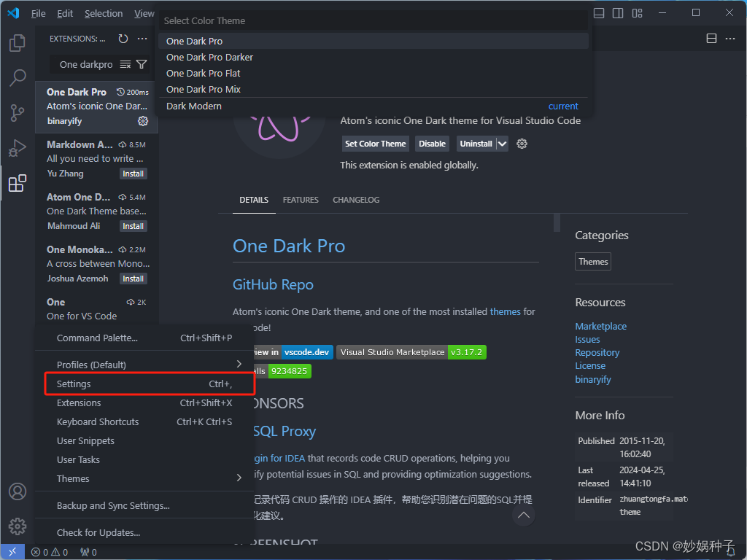Open extensions view more actions ellipsis
Image resolution: width=747 pixels, height=560 pixels.
(x=142, y=39)
